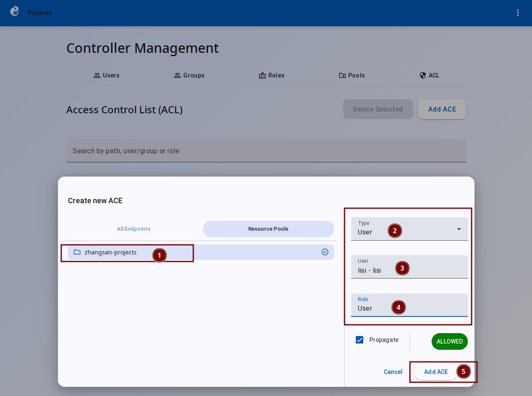Go to the ACL tab

pyautogui.click(x=429, y=75)
